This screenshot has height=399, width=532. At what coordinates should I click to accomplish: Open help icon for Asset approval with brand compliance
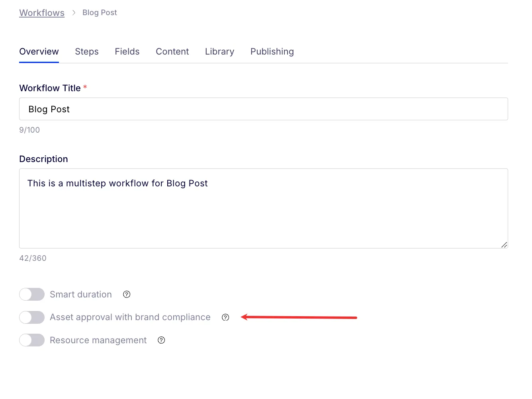pyautogui.click(x=225, y=317)
